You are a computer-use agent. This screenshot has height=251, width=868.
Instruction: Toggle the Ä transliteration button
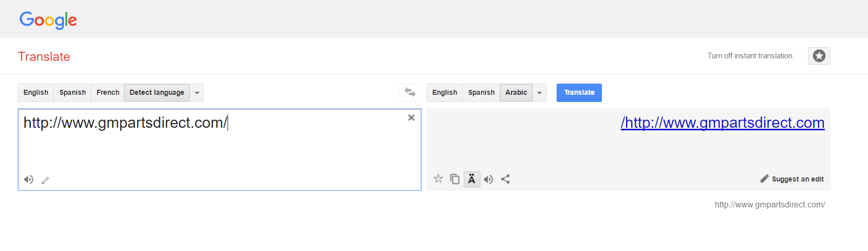(x=472, y=179)
